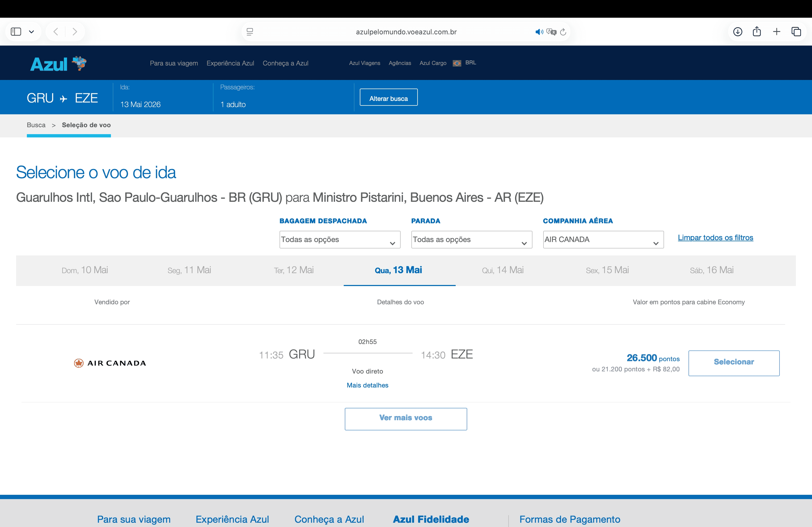Click the ou 21.200 pontos + R$ 82,00 text
The width and height of the screenshot is (812, 527).
(636, 369)
